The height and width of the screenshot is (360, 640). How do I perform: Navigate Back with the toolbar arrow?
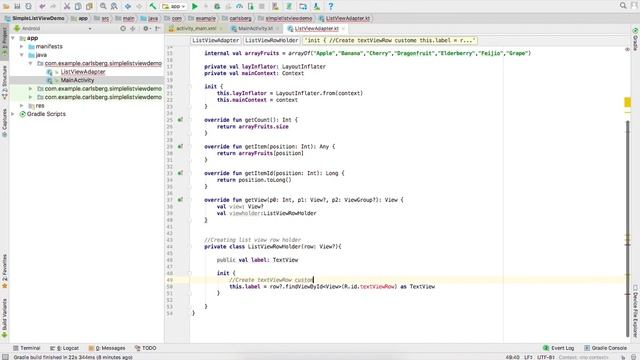(128, 6)
